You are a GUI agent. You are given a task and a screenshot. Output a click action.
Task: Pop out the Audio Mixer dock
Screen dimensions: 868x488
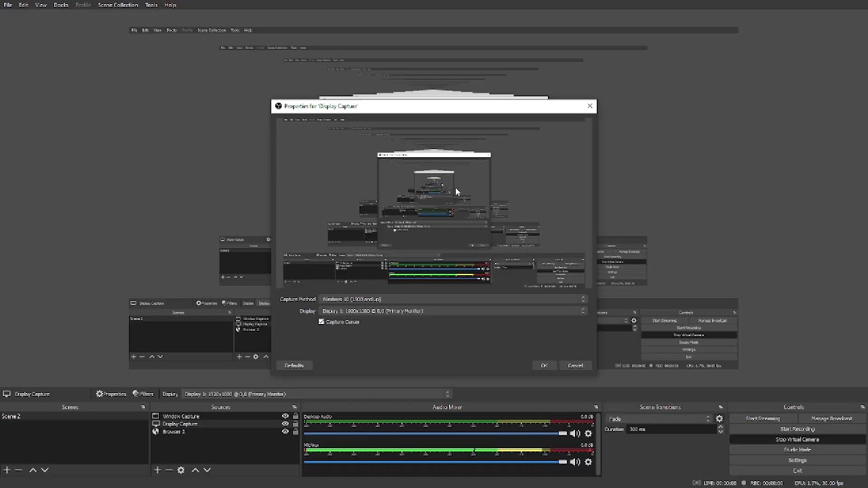coord(596,407)
